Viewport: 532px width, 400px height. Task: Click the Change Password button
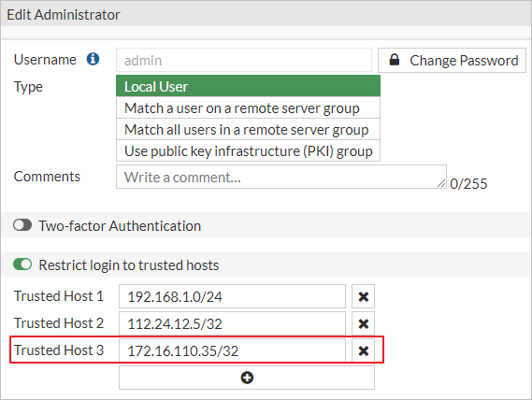click(x=452, y=61)
